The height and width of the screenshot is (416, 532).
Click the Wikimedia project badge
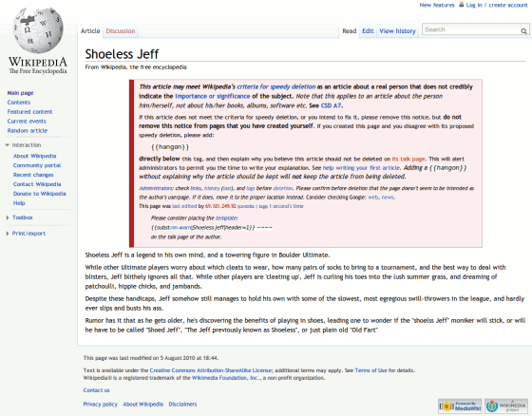click(x=505, y=406)
